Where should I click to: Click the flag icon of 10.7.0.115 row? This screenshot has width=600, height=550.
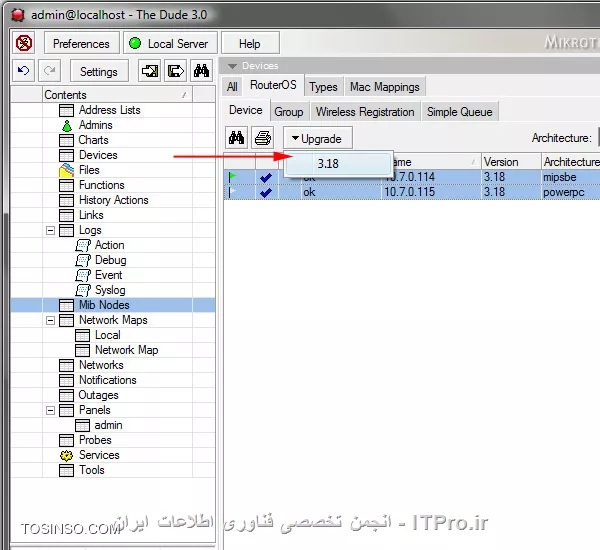(x=232, y=192)
